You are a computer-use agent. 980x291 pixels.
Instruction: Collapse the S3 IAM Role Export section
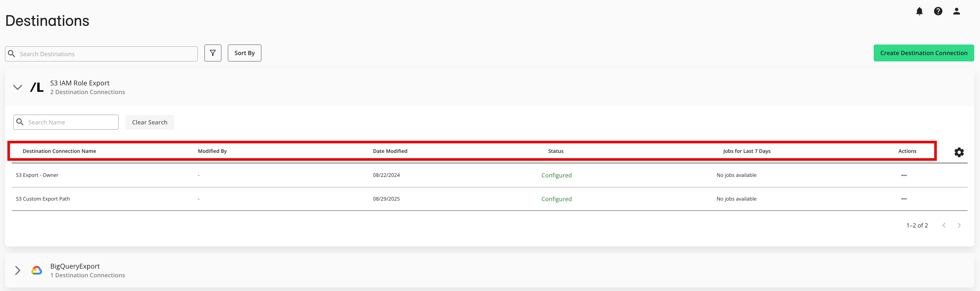click(x=17, y=87)
